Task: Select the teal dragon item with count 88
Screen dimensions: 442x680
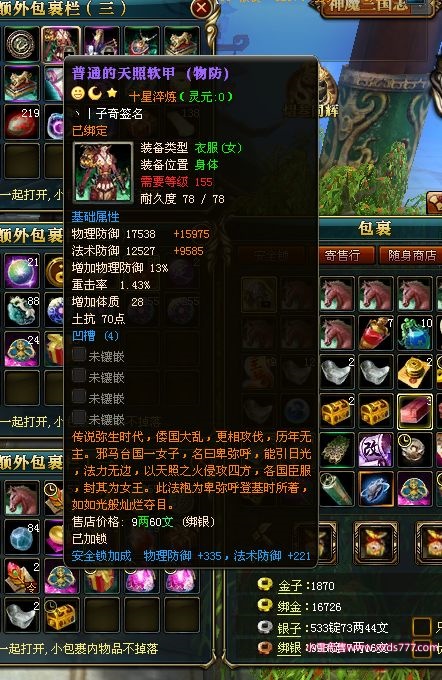Action: tap(21, 310)
